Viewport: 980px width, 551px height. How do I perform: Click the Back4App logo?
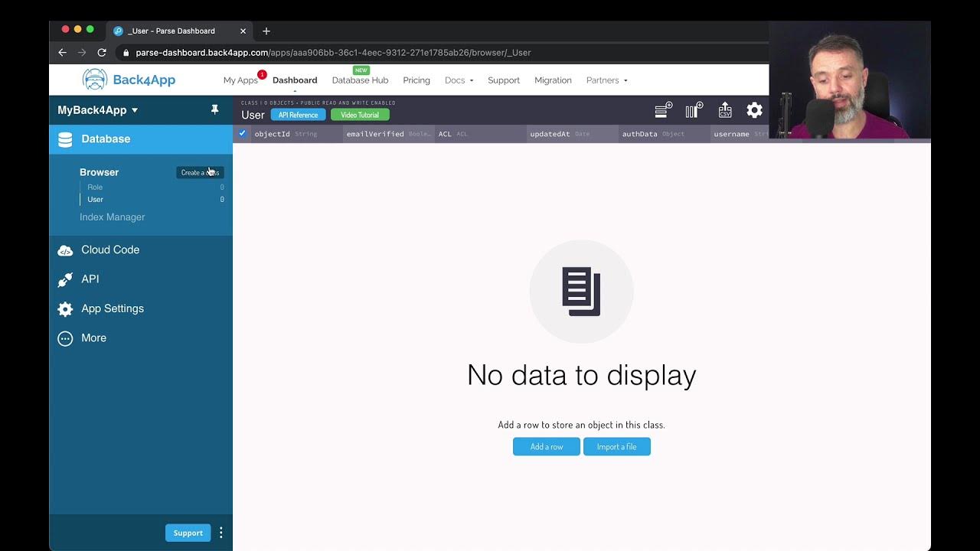click(129, 80)
